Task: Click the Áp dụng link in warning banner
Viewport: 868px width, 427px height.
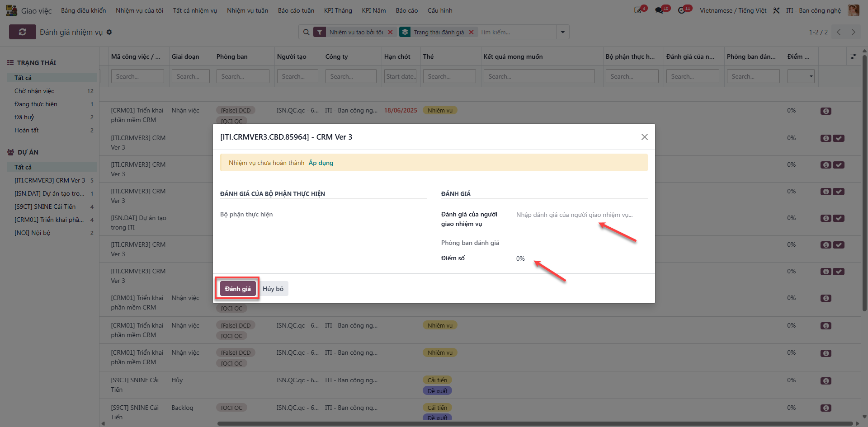Action: (x=321, y=163)
